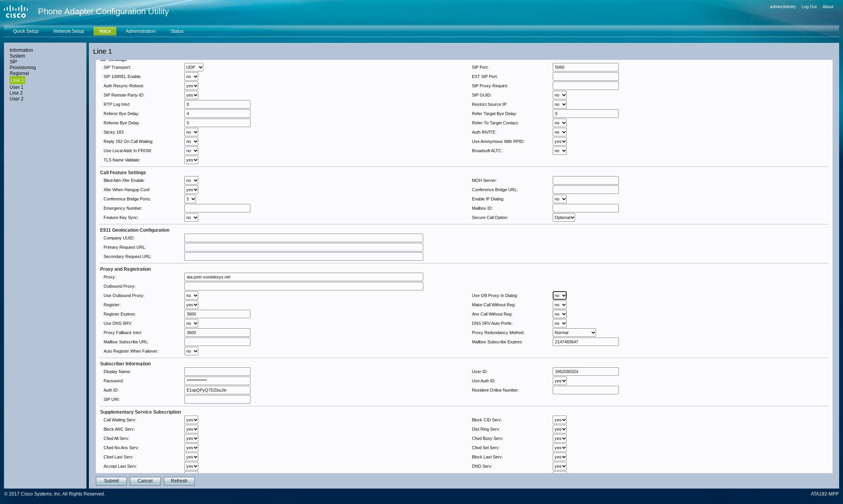Select Line 1 in the sidebar

(x=17, y=80)
